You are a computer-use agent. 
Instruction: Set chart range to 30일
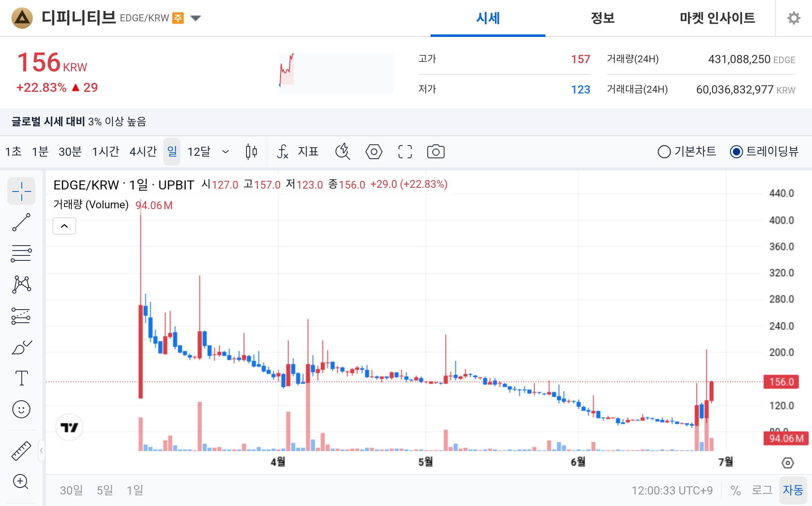(71, 490)
